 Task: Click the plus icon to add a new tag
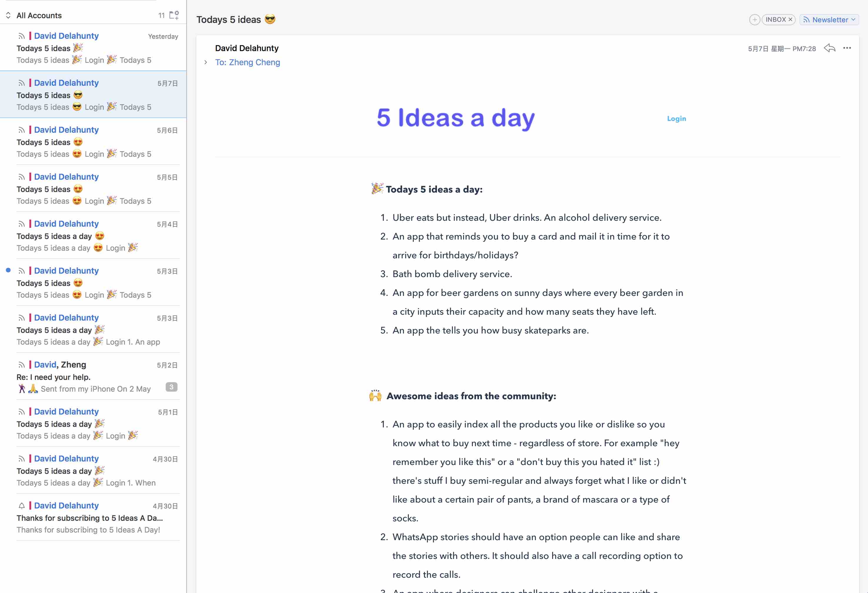click(x=755, y=19)
